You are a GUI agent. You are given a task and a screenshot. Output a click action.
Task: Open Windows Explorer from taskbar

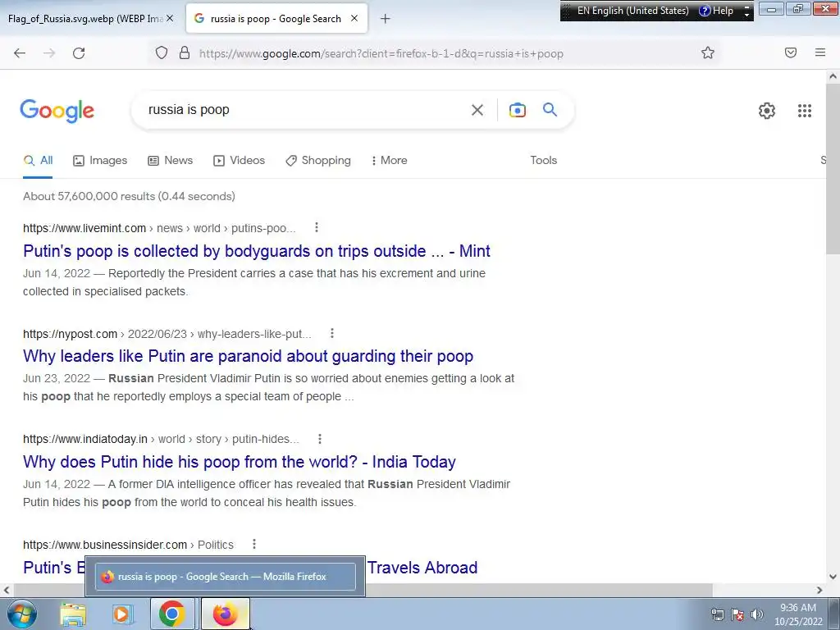click(x=73, y=614)
